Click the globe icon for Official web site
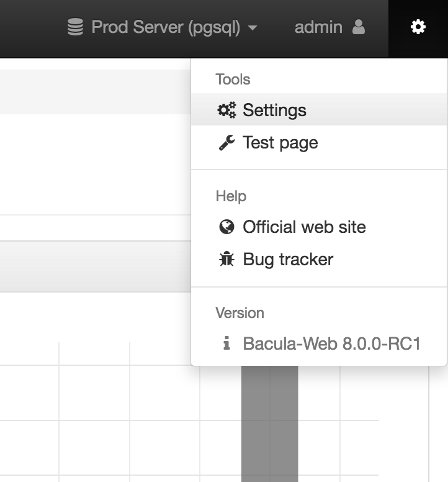448x482 pixels. point(226,227)
